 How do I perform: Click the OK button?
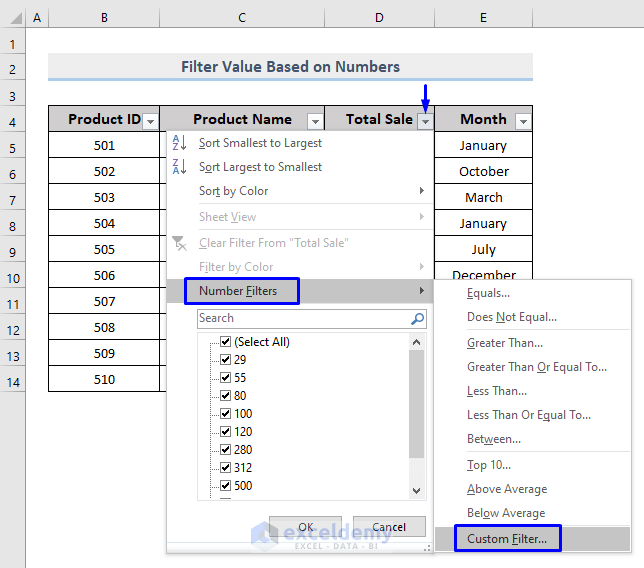[x=305, y=527]
